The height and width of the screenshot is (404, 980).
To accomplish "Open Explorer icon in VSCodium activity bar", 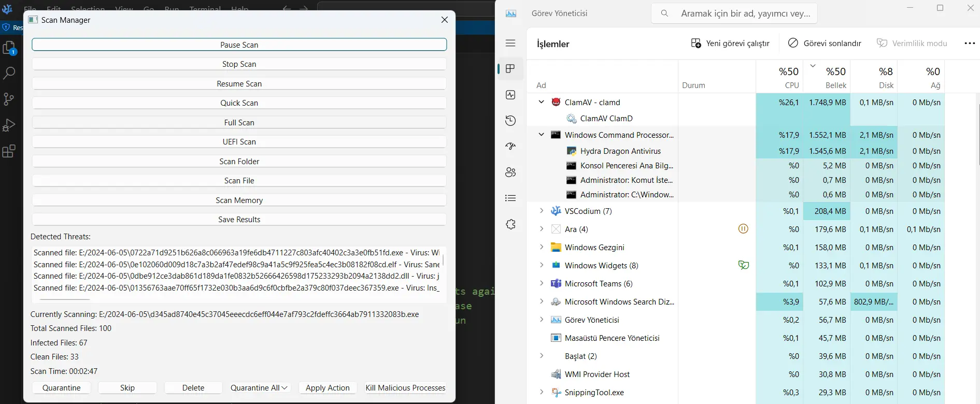I will (x=9, y=48).
